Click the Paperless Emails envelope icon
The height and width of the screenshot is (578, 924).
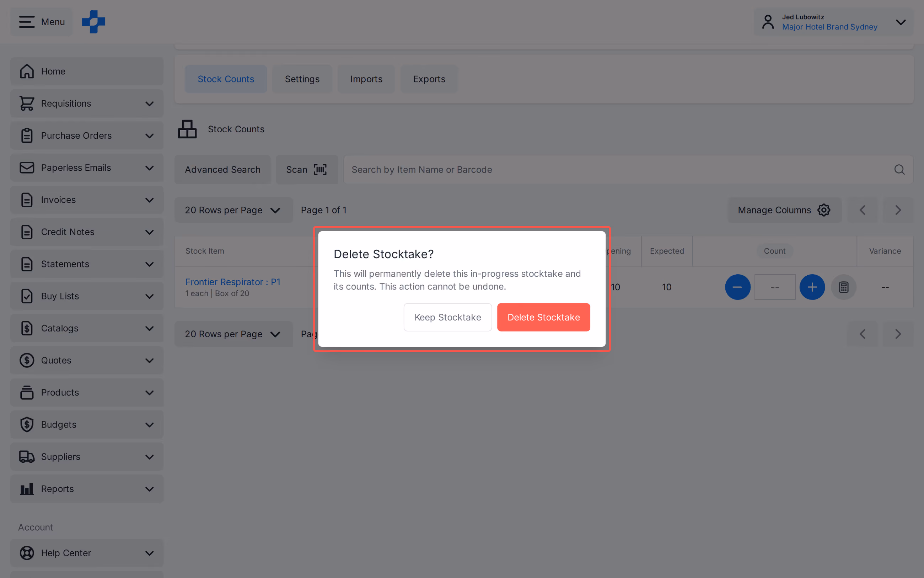27,168
